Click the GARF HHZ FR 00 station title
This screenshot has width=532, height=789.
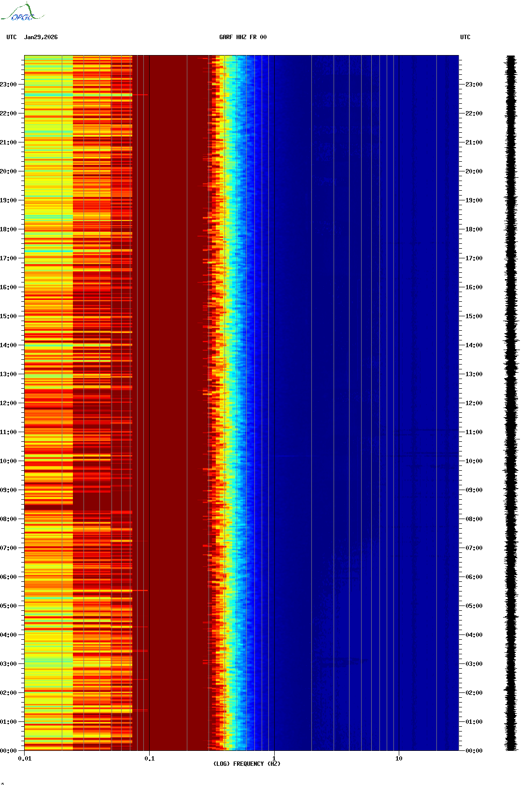(x=242, y=37)
